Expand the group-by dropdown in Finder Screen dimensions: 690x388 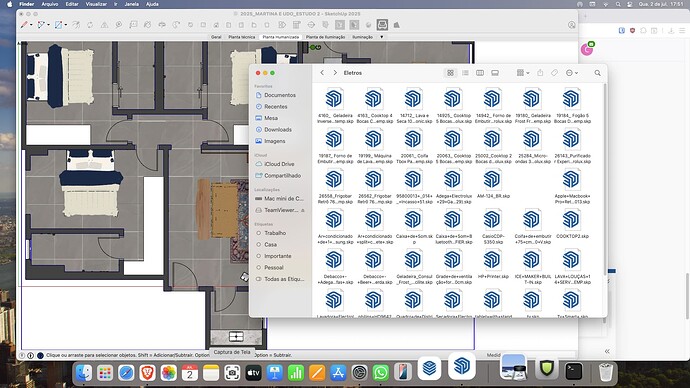[523, 73]
